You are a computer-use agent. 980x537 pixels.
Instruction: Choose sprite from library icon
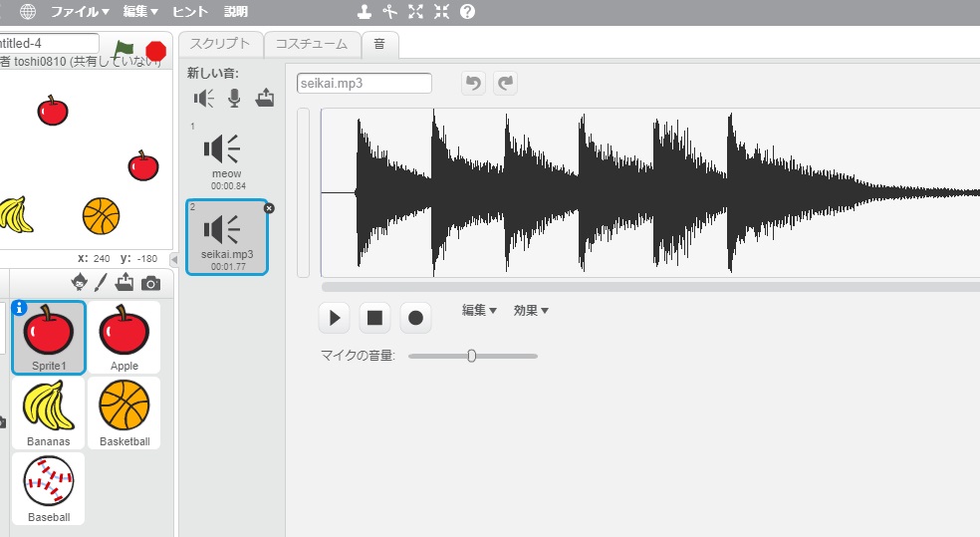click(x=80, y=283)
